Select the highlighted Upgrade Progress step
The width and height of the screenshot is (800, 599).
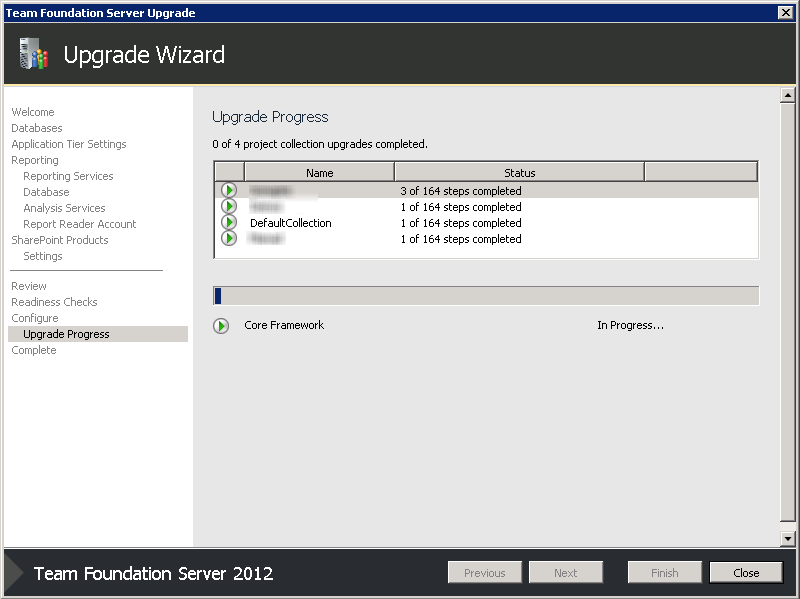(x=98, y=334)
